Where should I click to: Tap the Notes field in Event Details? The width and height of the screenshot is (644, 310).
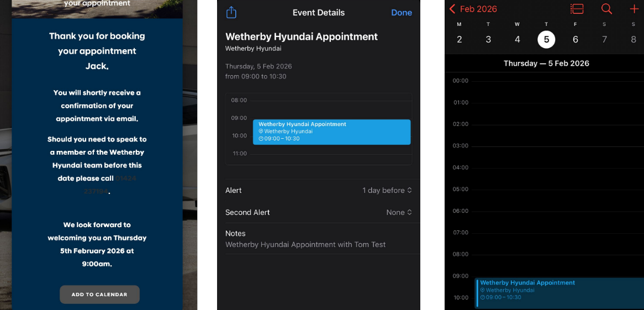tap(318, 239)
